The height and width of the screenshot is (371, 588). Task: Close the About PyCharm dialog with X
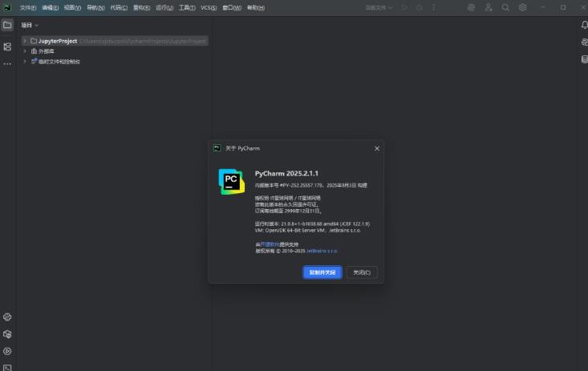[377, 148]
